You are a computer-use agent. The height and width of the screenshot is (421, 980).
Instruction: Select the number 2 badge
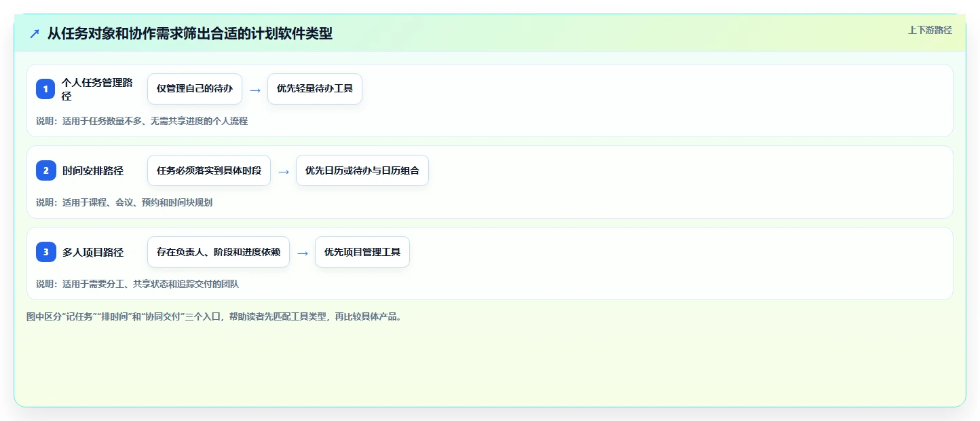click(x=45, y=170)
